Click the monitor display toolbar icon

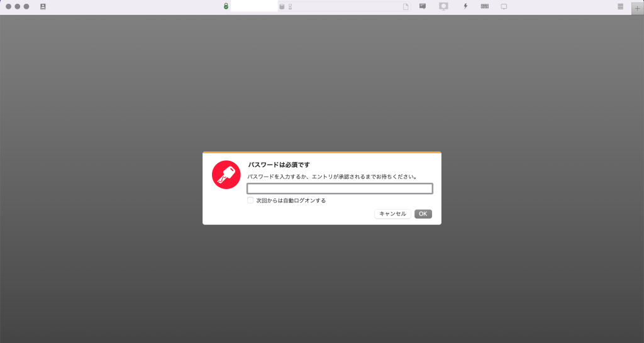pos(443,6)
